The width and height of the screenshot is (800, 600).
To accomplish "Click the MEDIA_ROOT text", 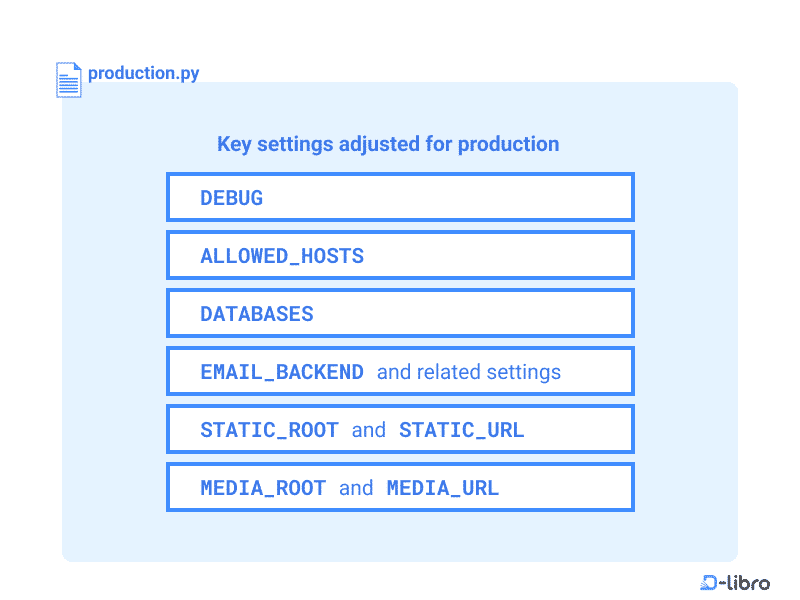I will click(263, 488).
